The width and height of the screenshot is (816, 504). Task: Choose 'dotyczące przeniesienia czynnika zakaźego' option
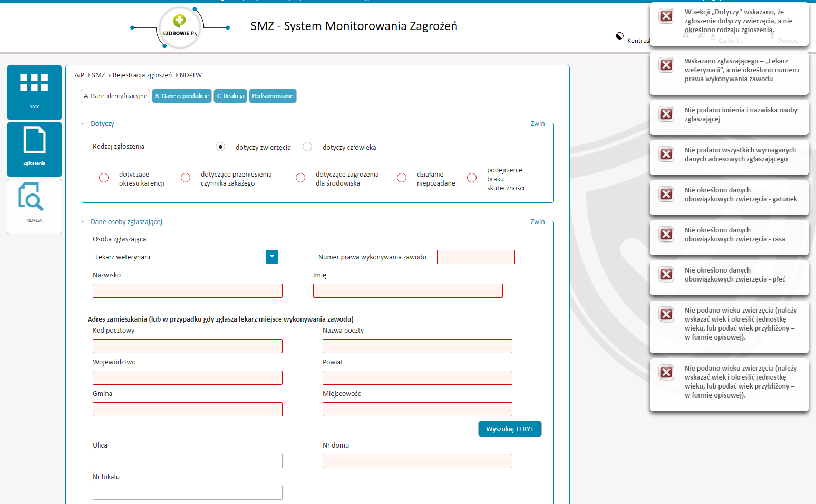coord(186,178)
